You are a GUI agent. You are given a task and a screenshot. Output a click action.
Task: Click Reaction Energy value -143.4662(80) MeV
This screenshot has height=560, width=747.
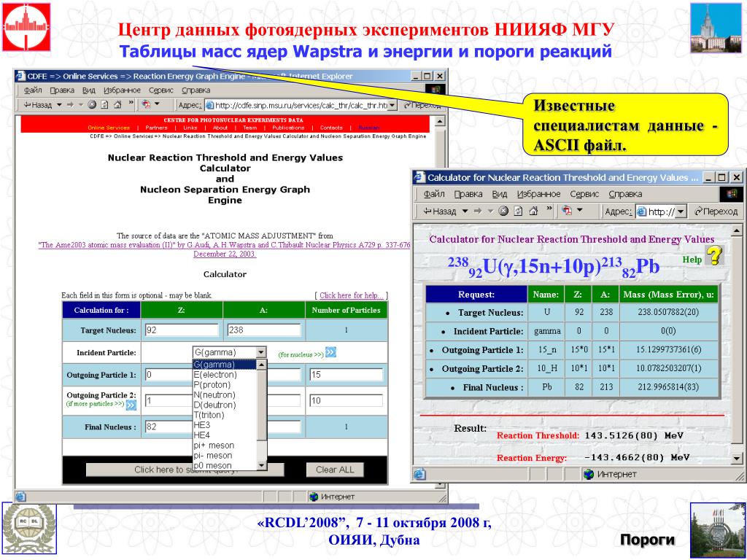click(x=636, y=457)
